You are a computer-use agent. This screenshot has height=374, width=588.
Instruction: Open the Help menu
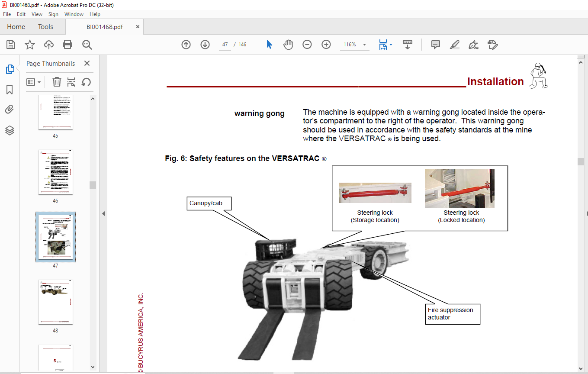coord(95,14)
